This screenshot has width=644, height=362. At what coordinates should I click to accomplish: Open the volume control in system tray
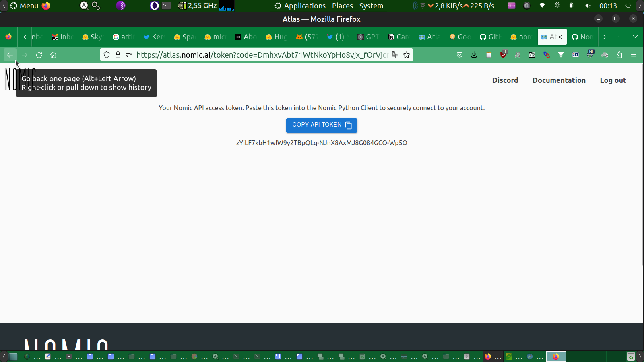coord(588,6)
